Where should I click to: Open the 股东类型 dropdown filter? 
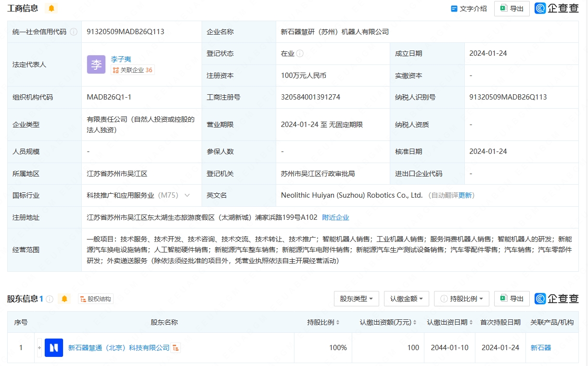[356, 299]
